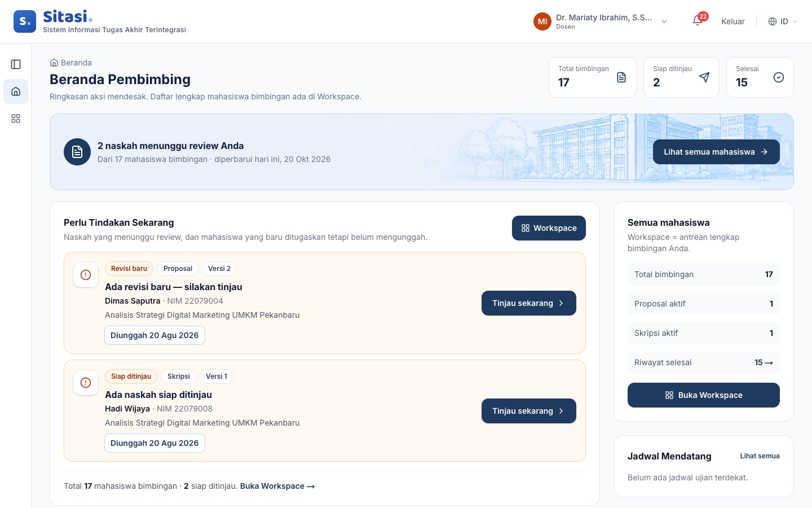Click the Versi 1 tag
Viewport: 812px width, 508px height.
(x=217, y=376)
